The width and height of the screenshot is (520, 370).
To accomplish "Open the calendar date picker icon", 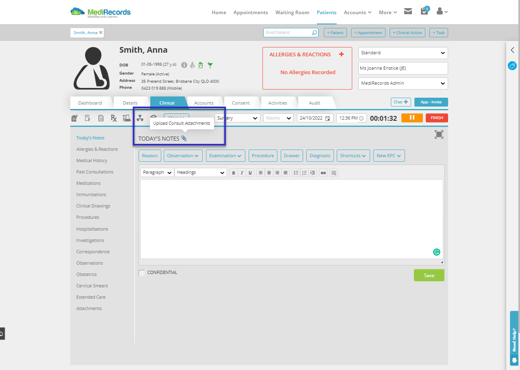I will (x=327, y=118).
